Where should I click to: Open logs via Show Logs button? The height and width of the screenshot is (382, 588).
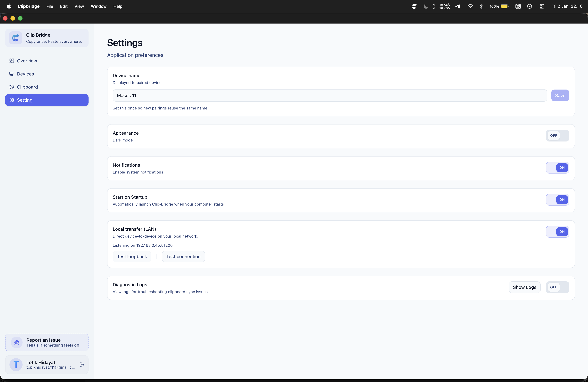[x=524, y=287]
